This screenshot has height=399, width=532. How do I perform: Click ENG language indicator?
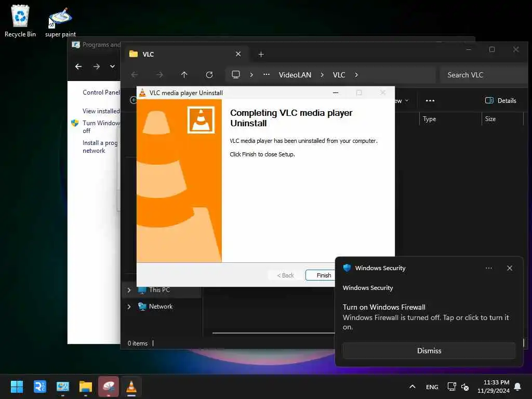432,387
